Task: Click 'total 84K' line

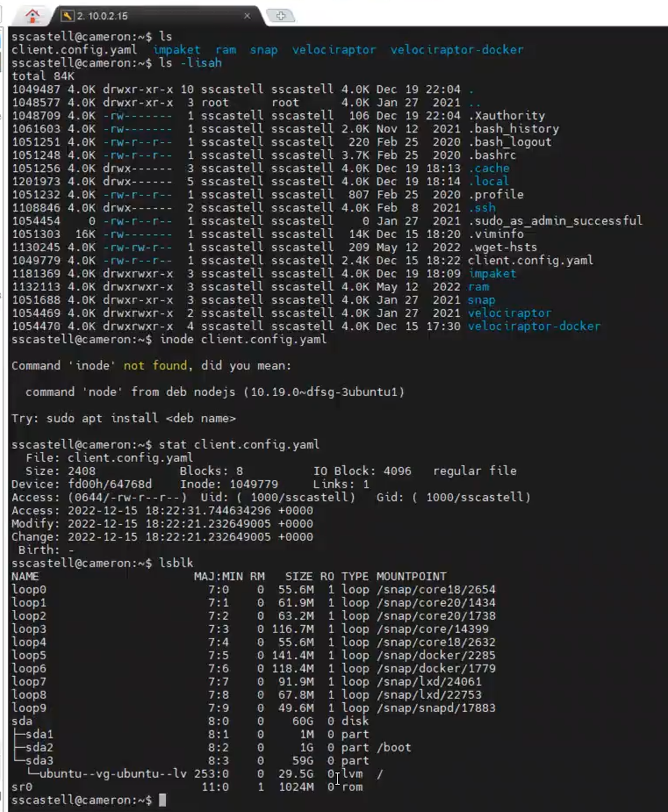Action: coord(43,76)
